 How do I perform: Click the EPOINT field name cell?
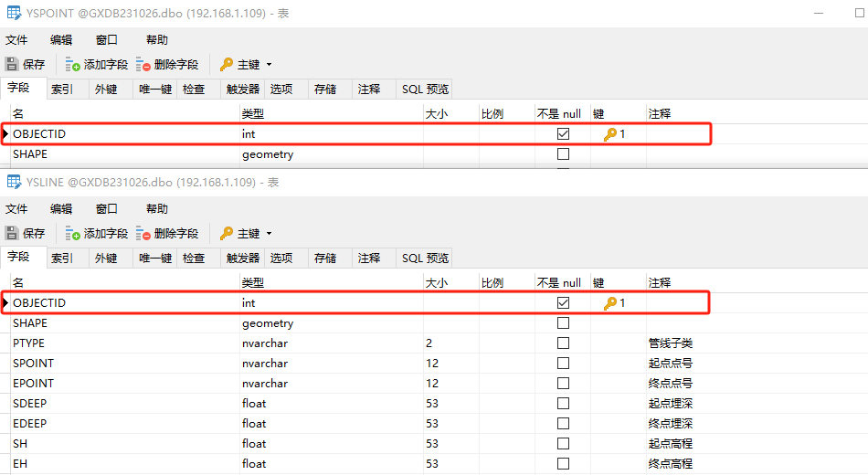(33, 384)
